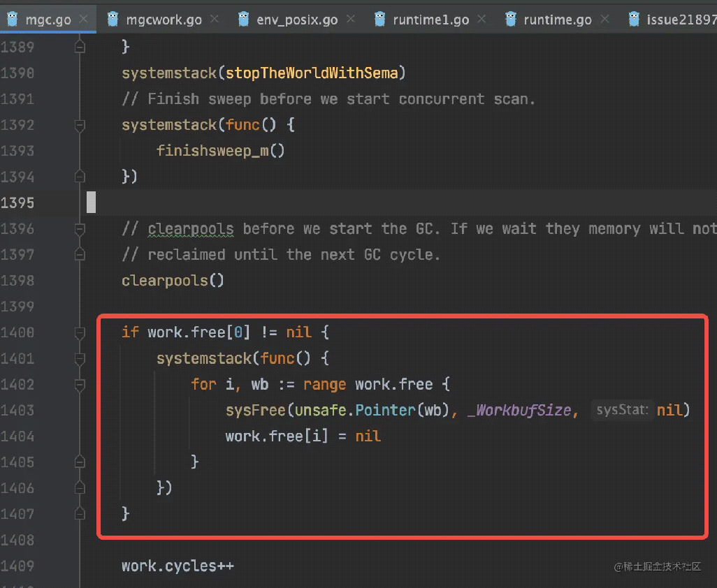
Task: Click unsafe.Pointer on line 1403
Action: pos(355,411)
